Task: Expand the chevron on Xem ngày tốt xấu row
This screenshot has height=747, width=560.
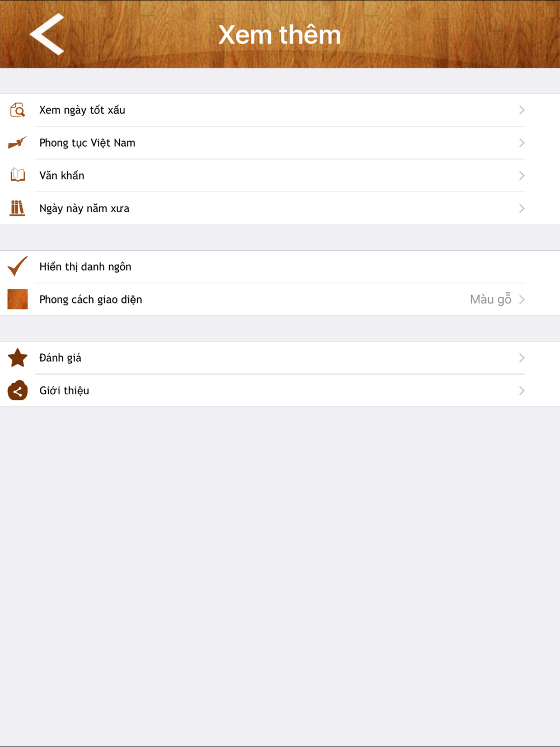Action: click(x=521, y=110)
